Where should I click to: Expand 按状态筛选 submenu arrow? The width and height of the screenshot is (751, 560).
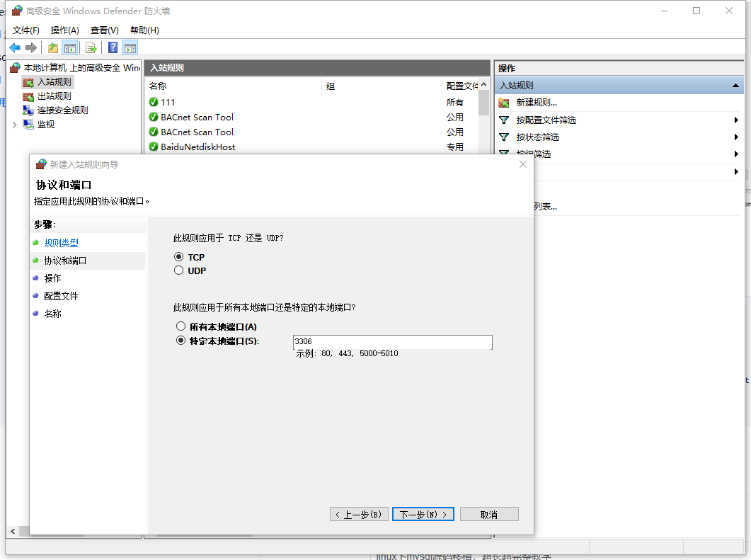point(736,137)
